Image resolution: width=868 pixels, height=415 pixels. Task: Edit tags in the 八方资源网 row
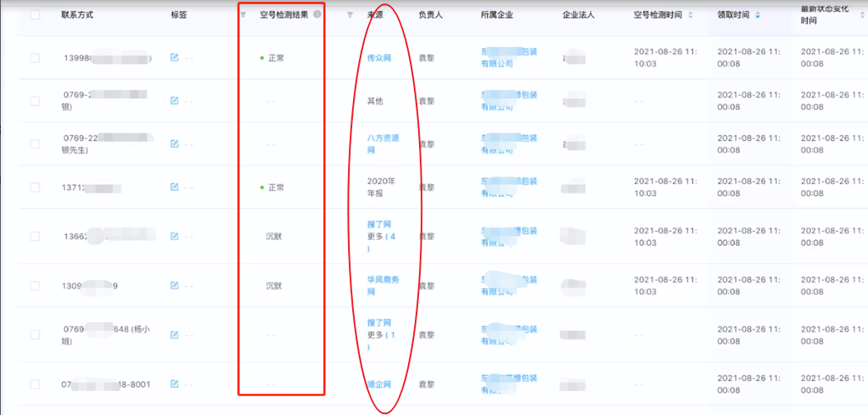pos(174,144)
